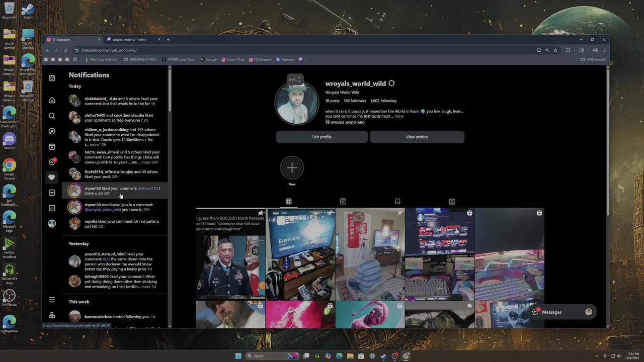Viewport: 644px width, 362px height.
Task: Open the Windows Start menu
Action: tap(238, 356)
